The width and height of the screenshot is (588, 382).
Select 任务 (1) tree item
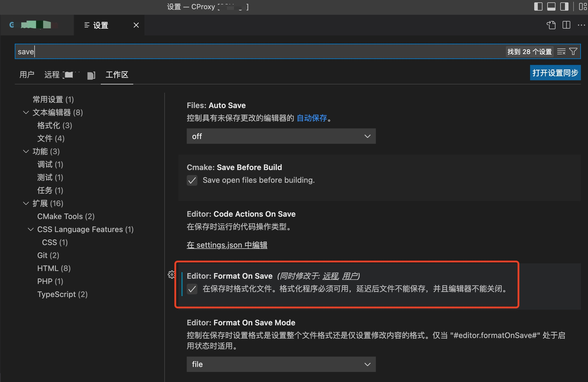tap(50, 190)
